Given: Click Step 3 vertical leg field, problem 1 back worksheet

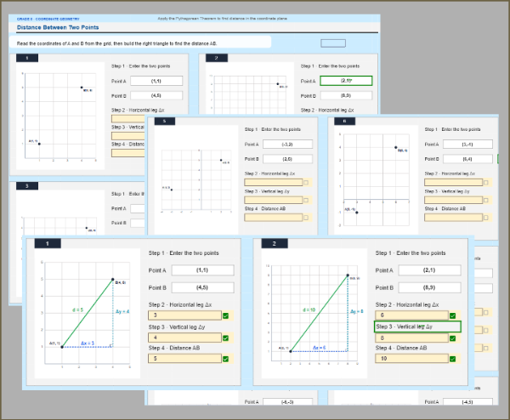Looking at the screenshot, I should click(128, 136).
